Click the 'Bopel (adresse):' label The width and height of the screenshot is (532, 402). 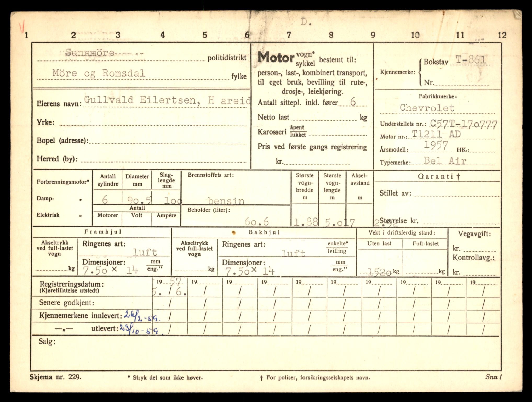(63, 141)
